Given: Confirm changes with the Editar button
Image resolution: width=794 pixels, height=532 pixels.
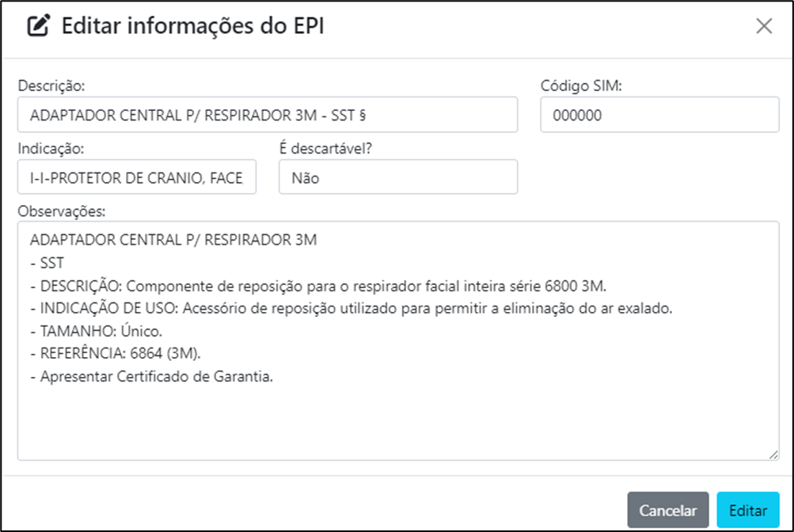Looking at the screenshot, I should tap(748, 510).
